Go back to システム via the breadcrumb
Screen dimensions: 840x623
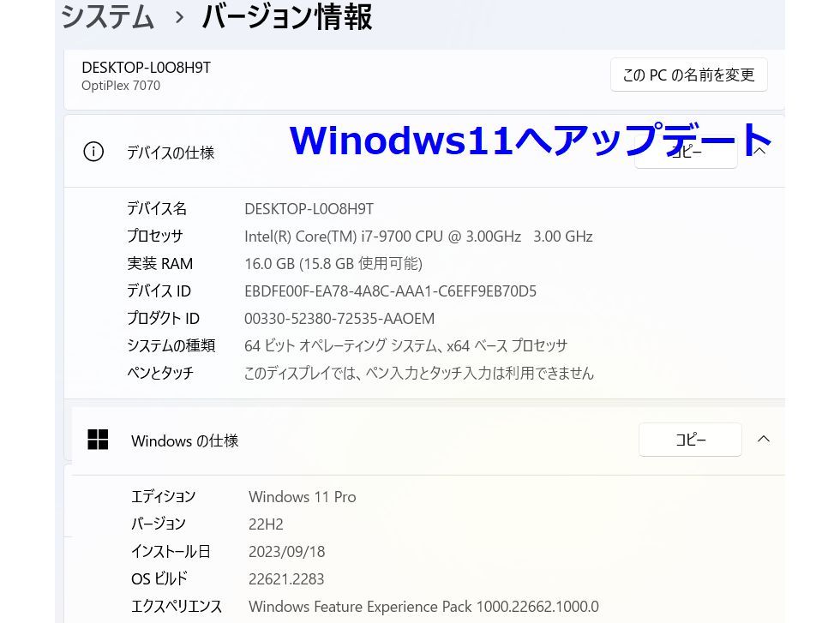(107, 16)
